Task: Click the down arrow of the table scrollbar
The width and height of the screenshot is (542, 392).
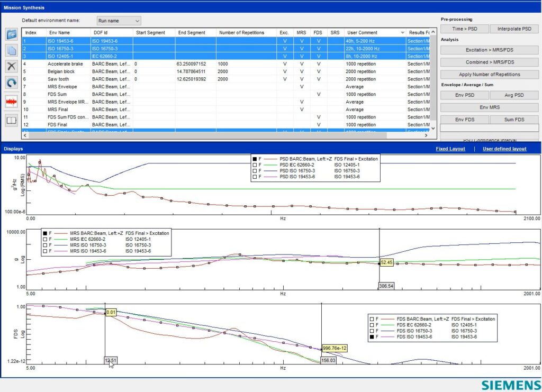Action: click(433, 129)
